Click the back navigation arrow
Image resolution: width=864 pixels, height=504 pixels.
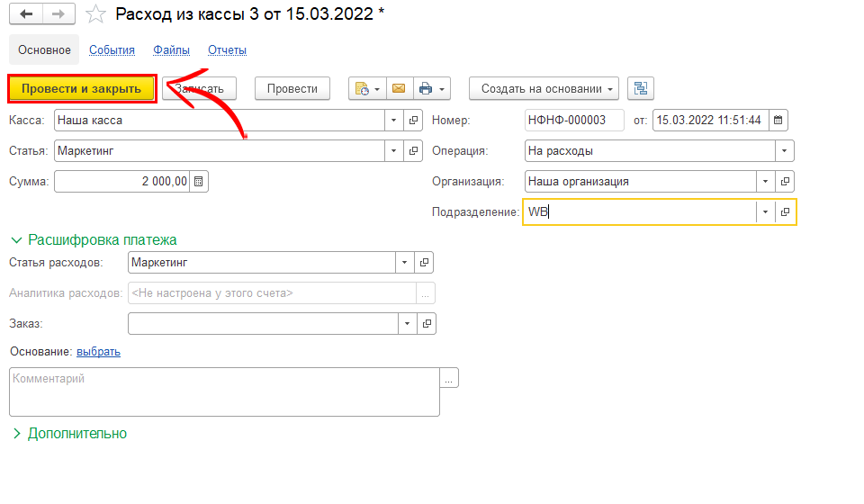(26, 13)
